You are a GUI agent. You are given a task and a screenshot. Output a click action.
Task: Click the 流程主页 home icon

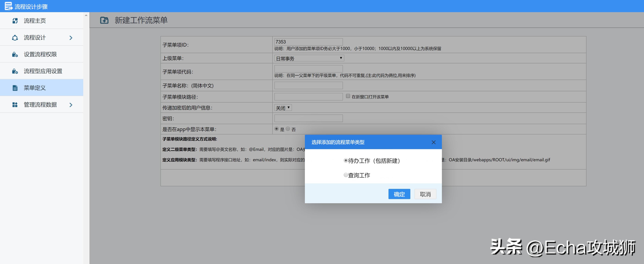pos(15,21)
